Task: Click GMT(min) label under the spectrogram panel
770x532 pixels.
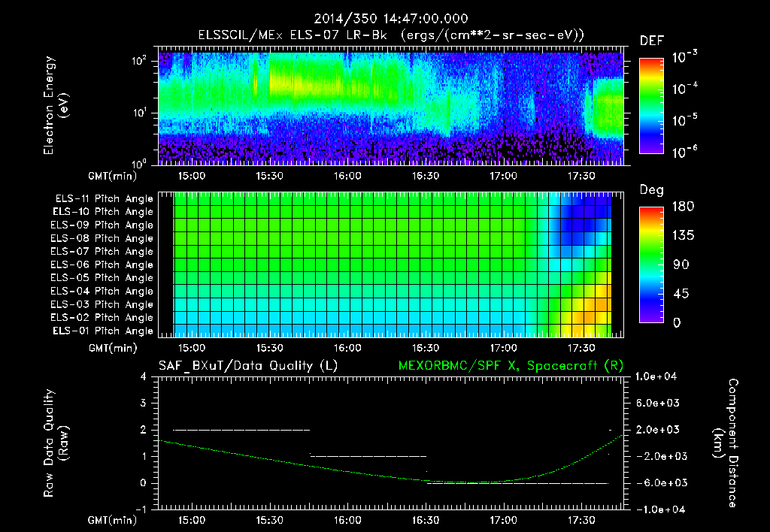Action: point(113,176)
